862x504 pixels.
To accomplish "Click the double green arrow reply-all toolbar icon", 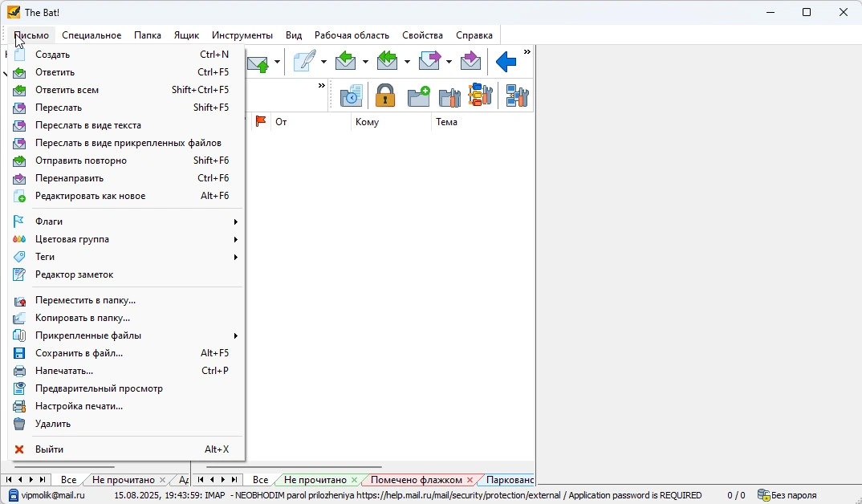I will (x=387, y=61).
